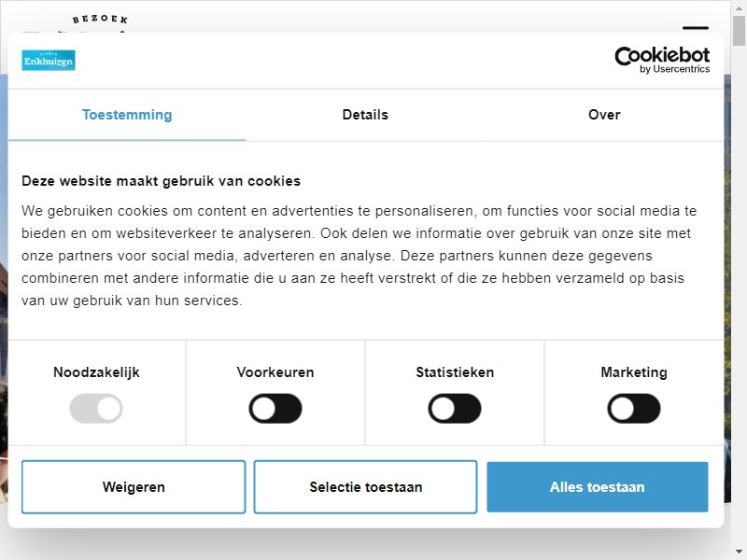Toggle the Noodzakelijk cookies switch
The image size is (747, 560).
point(96,408)
